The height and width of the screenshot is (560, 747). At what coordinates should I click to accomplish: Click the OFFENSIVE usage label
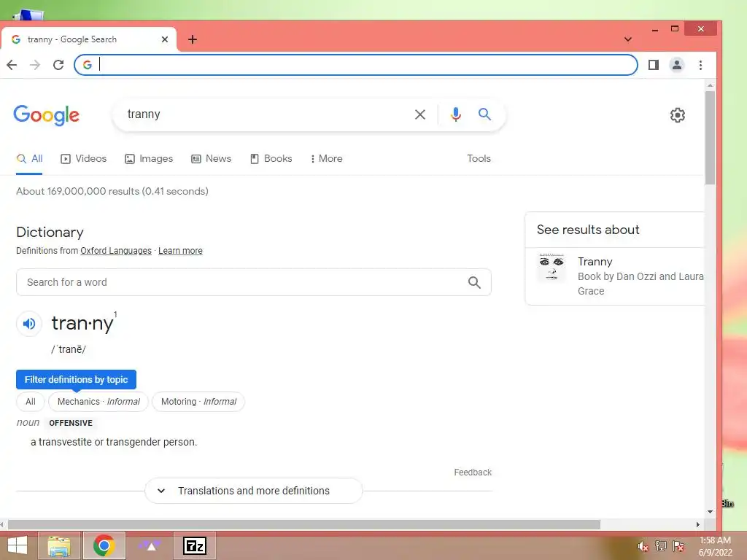[71, 423]
